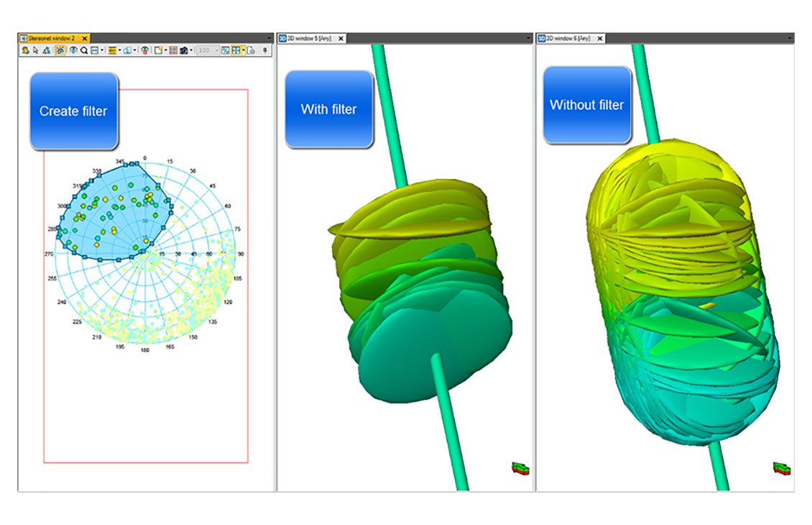Open dropdown arrow next to camera icon

(192, 51)
